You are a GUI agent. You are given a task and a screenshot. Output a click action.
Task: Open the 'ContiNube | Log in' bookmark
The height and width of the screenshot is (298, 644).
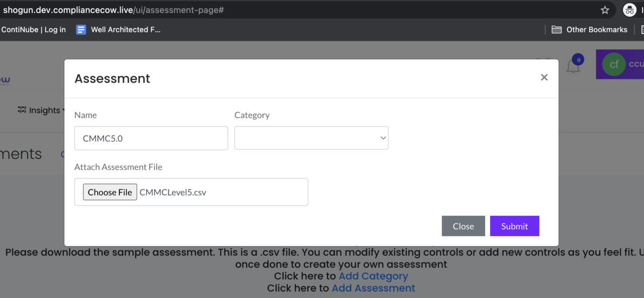33,30
